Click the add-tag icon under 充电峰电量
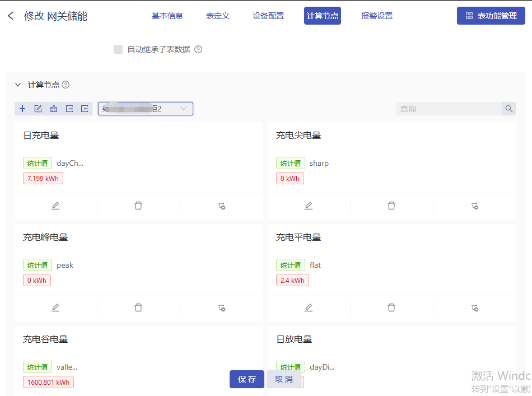532x396 pixels. click(221, 308)
